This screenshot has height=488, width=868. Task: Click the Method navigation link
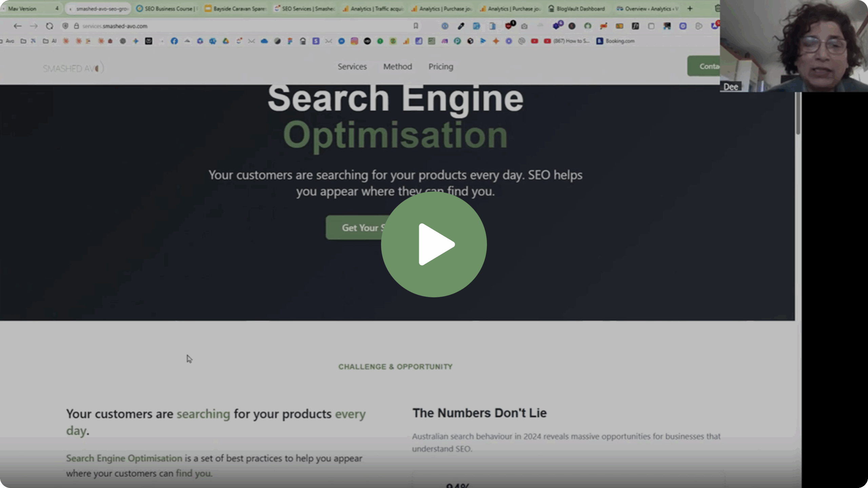coord(397,66)
